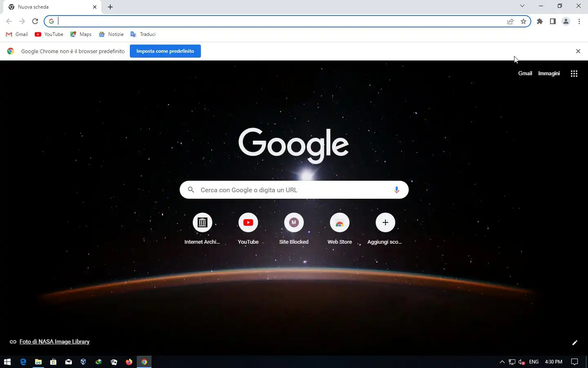Open the profile avatar menu
The height and width of the screenshot is (368, 588).
[x=566, y=21]
